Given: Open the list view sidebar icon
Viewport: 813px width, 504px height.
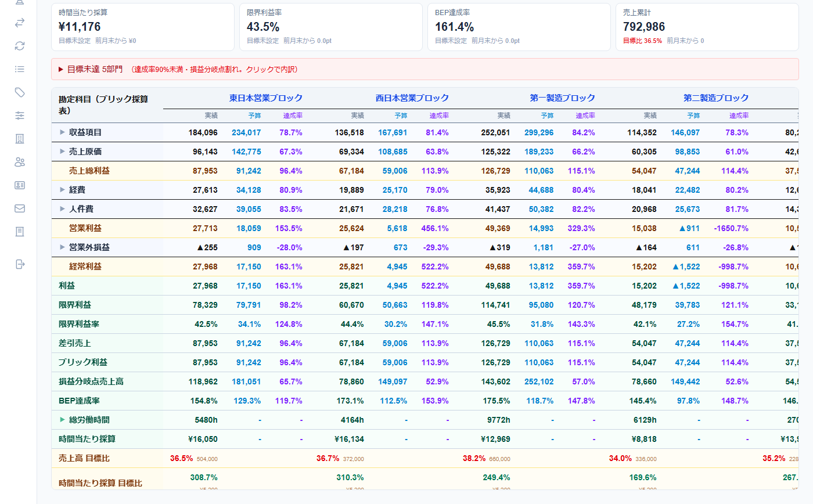Looking at the screenshot, I should (20, 69).
